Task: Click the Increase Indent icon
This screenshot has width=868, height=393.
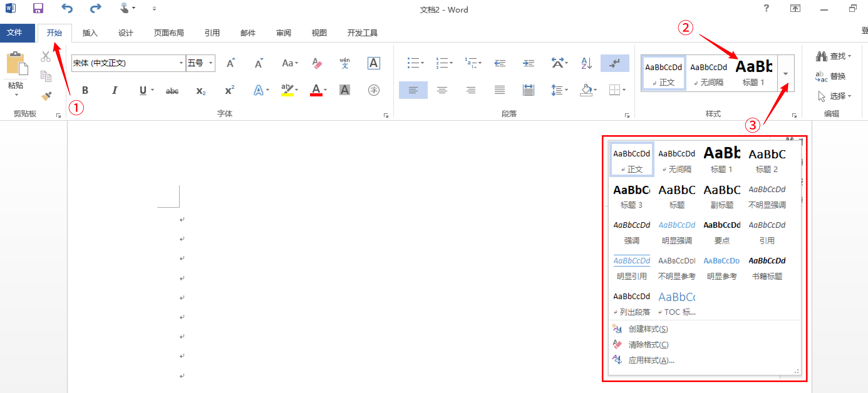Action: coord(528,63)
